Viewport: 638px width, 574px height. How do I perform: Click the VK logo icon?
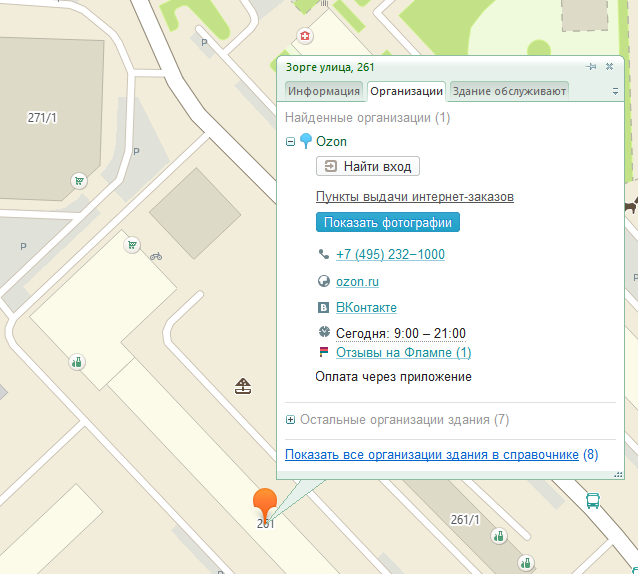pos(323,308)
